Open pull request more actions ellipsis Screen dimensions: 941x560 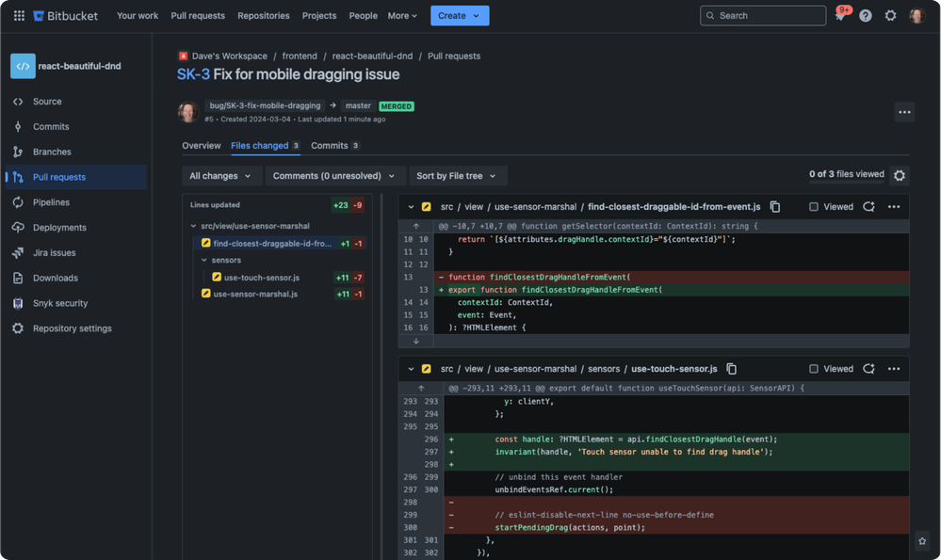pyautogui.click(x=904, y=112)
